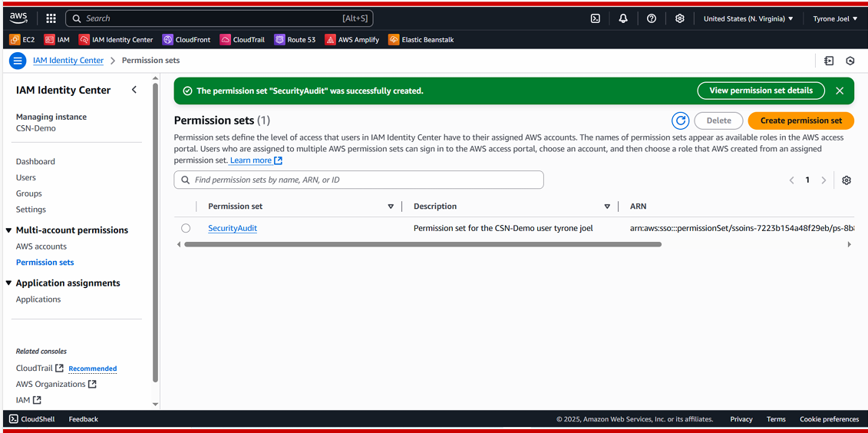
Task: Click IAM Identity Center breadcrumb link
Action: click(68, 61)
